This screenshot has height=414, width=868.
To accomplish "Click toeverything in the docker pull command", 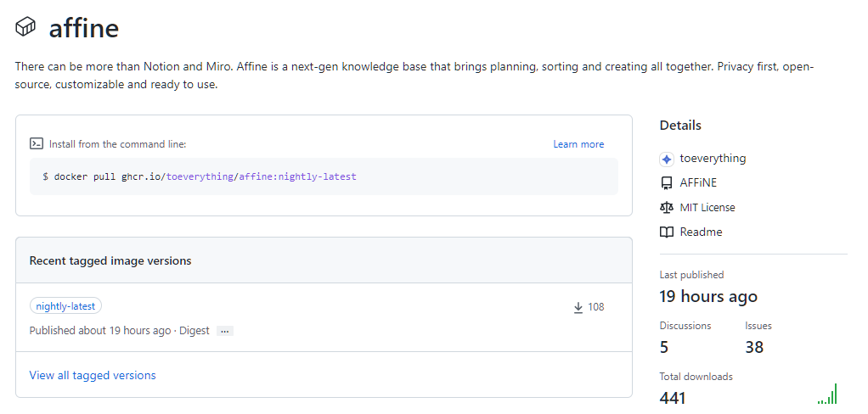I will click(200, 176).
